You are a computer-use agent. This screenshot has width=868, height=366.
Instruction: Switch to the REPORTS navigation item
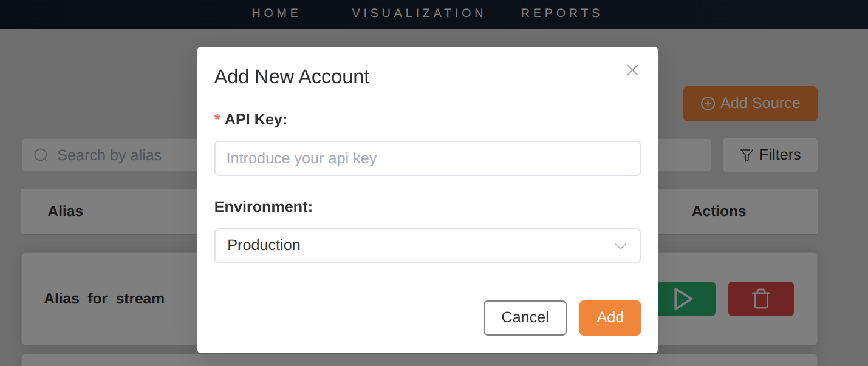pyautogui.click(x=561, y=13)
